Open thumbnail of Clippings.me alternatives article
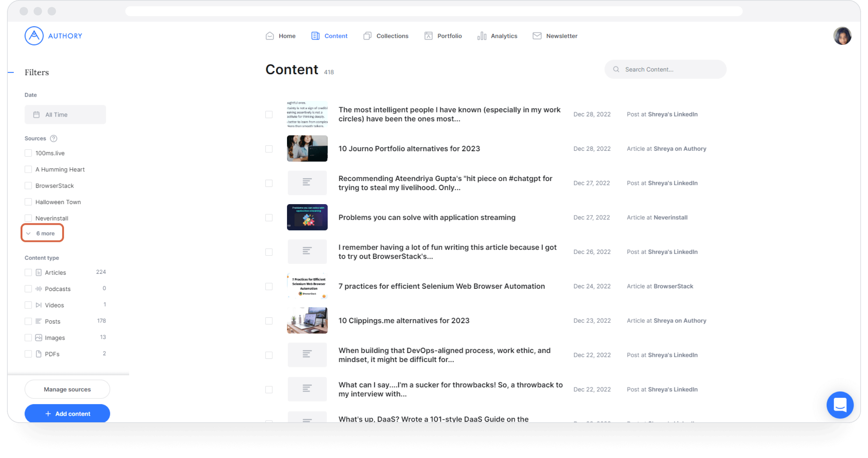Viewport: 868px width, 458px height. click(x=307, y=320)
